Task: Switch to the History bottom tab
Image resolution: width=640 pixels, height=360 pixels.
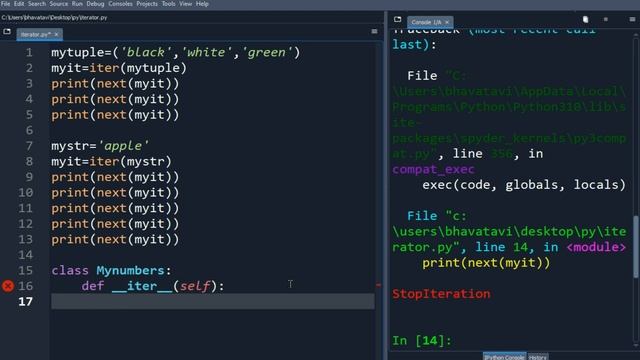Action: click(538, 357)
